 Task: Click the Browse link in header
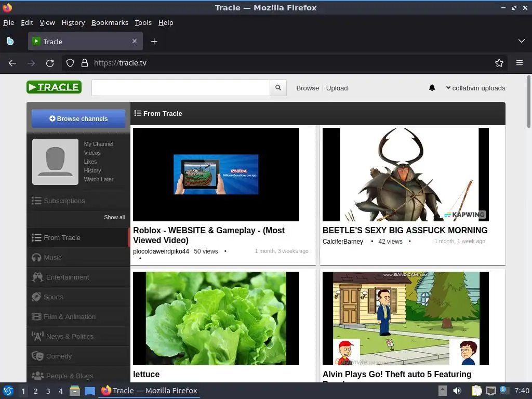coord(308,88)
